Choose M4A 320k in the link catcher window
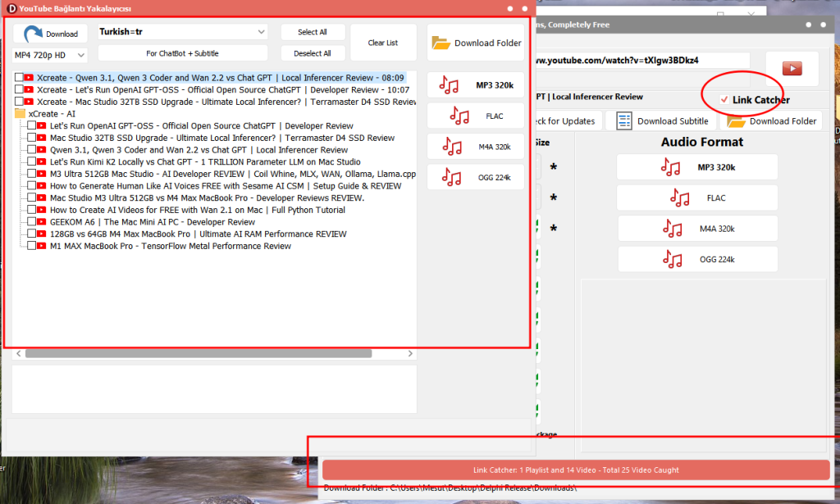The width and height of the screenshot is (840, 504). click(x=476, y=147)
